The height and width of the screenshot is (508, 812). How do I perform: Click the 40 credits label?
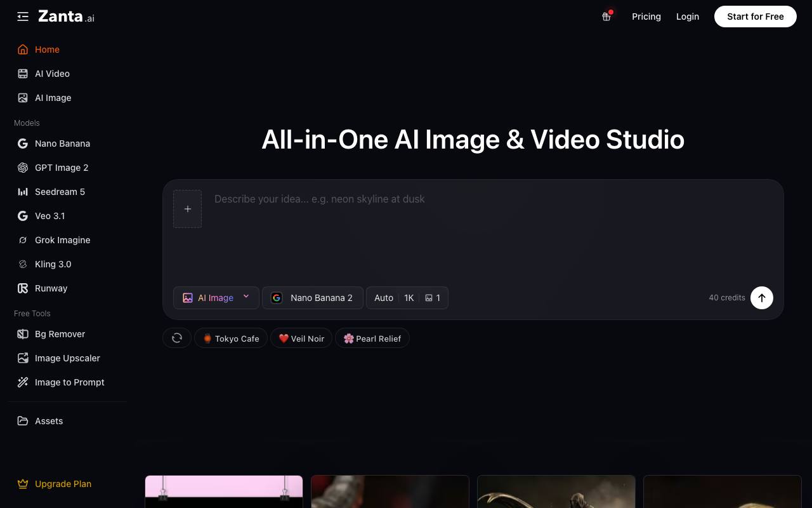pos(727,298)
